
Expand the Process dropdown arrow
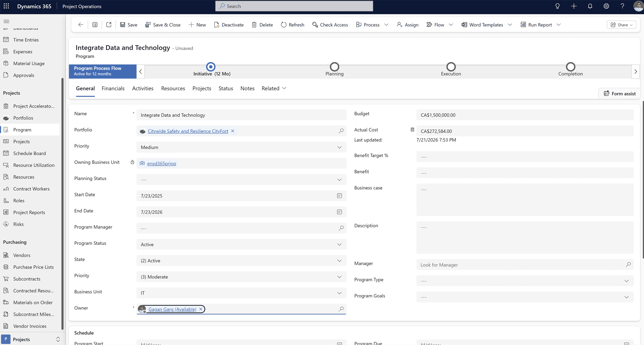pos(386,25)
